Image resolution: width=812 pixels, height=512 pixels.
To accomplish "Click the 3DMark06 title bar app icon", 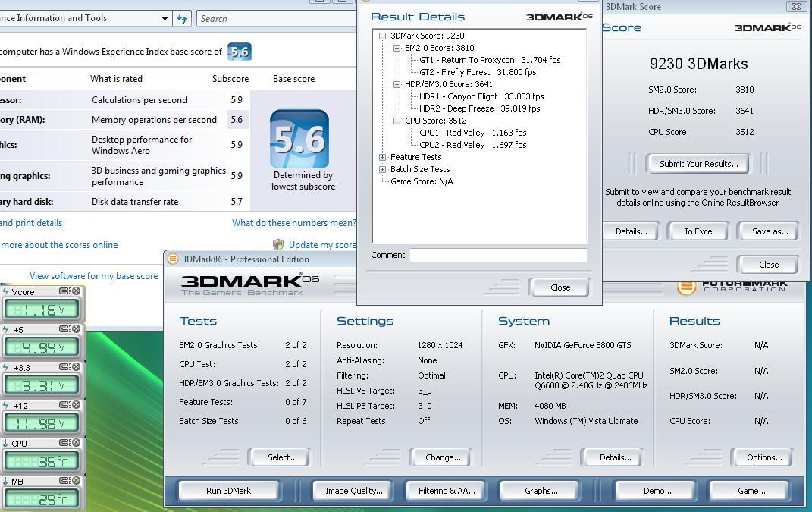I will click(x=173, y=259).
